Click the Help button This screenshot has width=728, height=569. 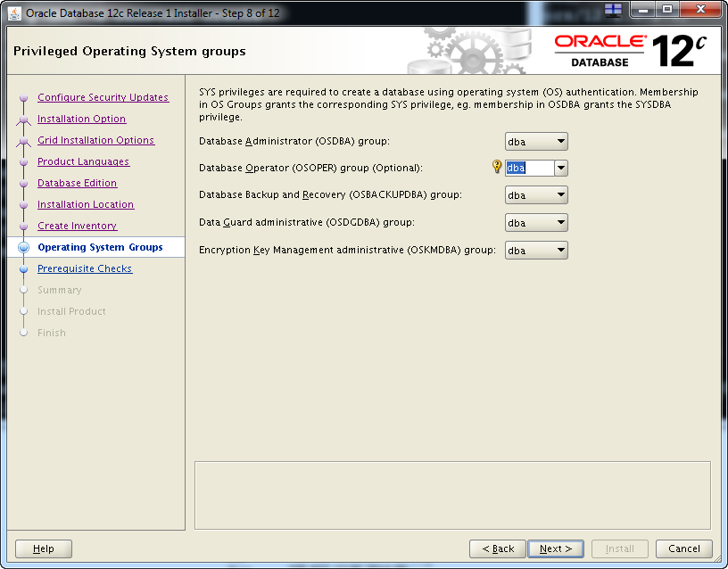click(x=44, y=549)
